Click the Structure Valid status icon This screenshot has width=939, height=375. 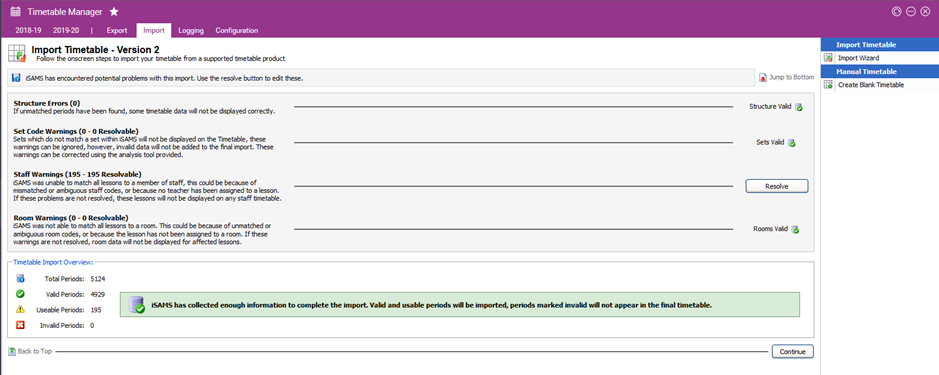coord(799,107)
